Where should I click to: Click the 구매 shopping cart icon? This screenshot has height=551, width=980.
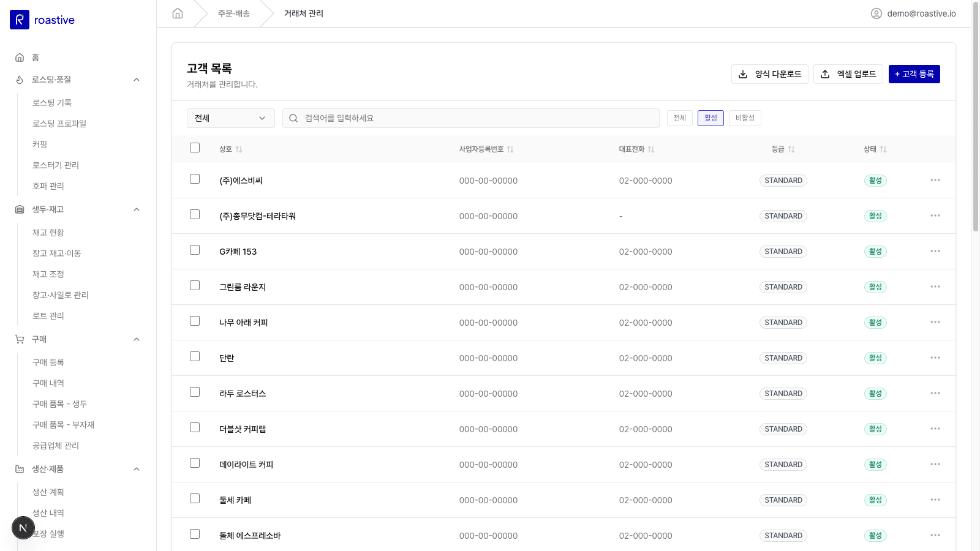(x=20, y=339)
